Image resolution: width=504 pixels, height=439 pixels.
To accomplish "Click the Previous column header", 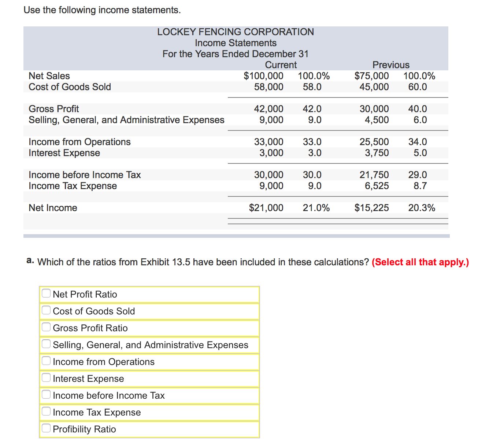I will (391, 65).
